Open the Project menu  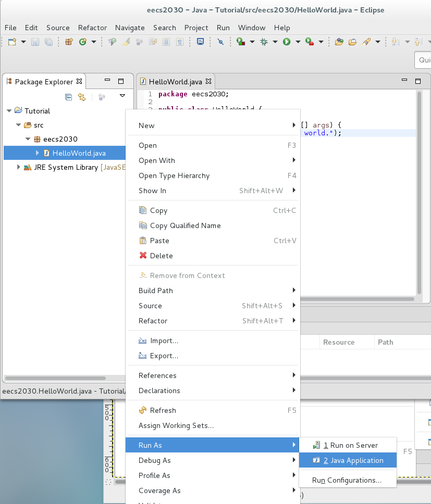coord(196,28)
